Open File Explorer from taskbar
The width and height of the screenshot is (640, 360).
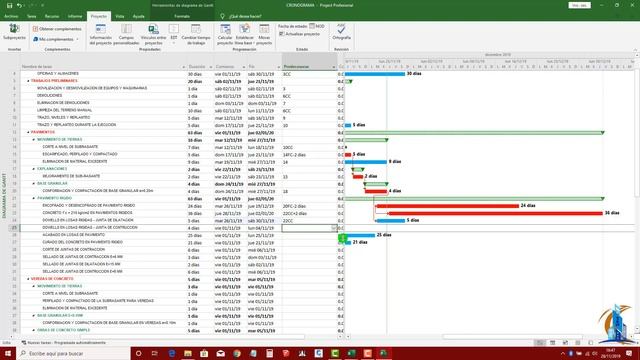[188, 353]
